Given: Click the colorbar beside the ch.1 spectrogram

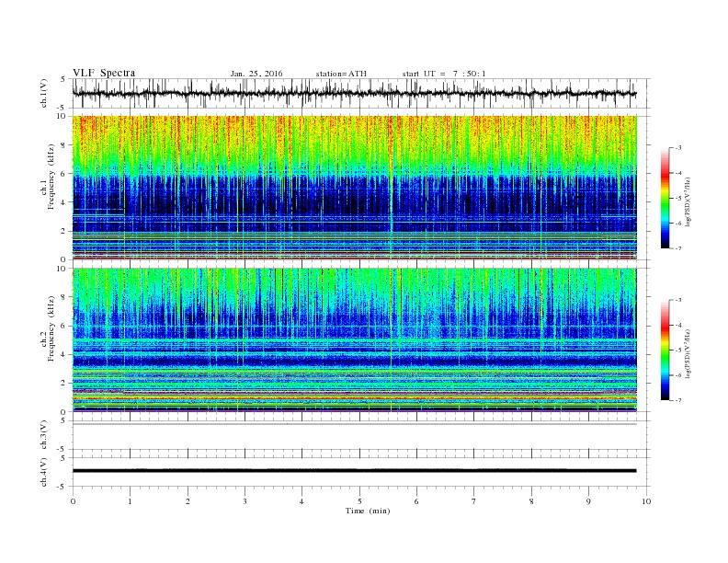Looking at the screenshot, I should click(x=665, y=199).
